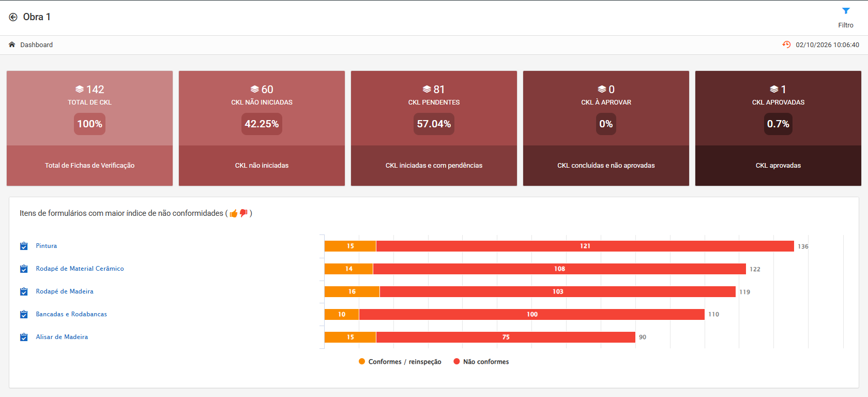Image resolution: width=868 pixels, height=397 pixels.
Task: Click total value 122 at bar end
Action: click(x=755, y=269)
